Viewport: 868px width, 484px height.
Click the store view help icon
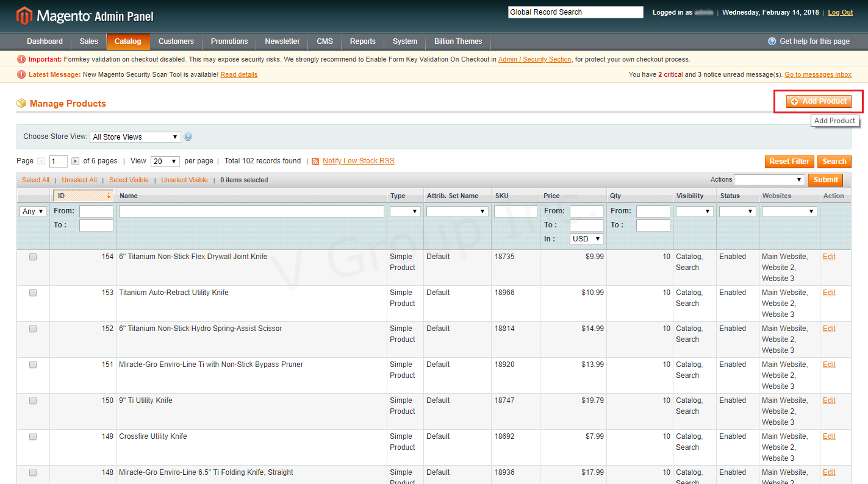188,137
